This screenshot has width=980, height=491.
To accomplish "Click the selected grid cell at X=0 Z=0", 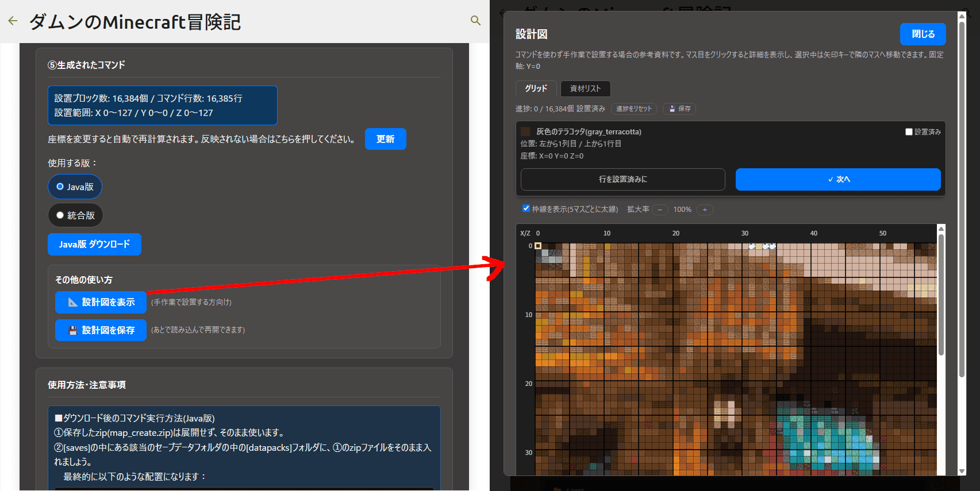I will [538, 246].
